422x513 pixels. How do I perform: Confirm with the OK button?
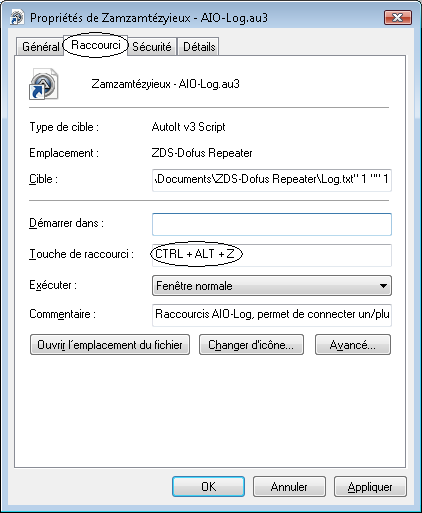point(208,487)
